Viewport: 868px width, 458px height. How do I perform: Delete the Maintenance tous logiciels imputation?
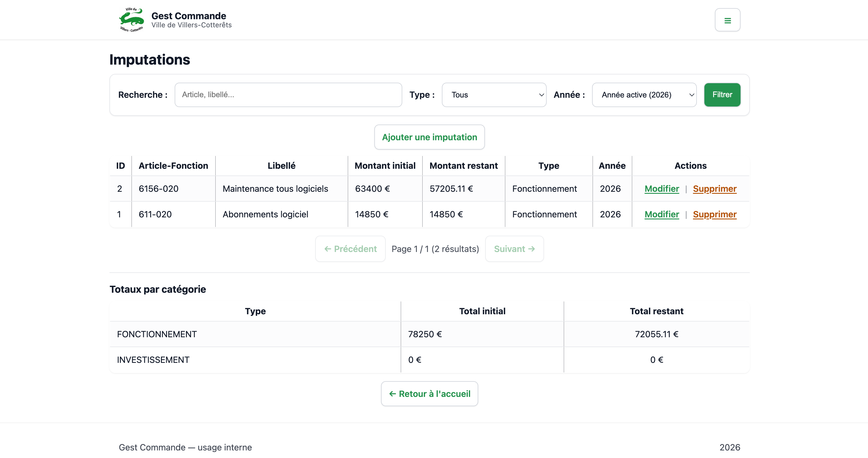pos(714,189)
